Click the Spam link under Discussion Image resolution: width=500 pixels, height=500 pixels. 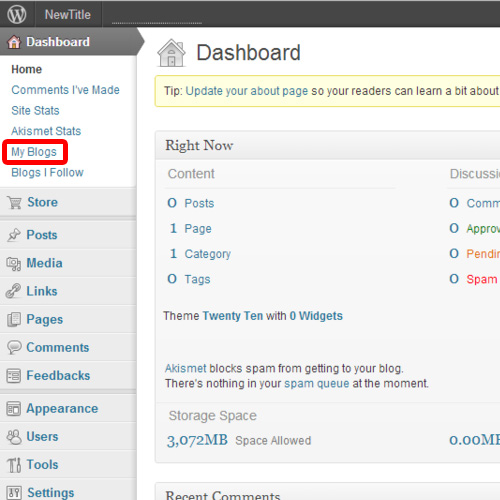482,279
